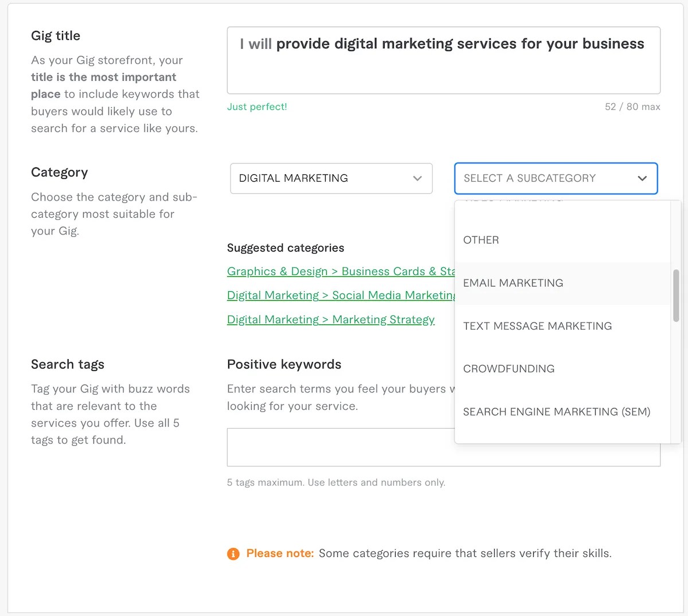This screenshot has width=688, height=616.
Task: Select Email Marketing from the subcategory list
Action: tap(513, 283)
